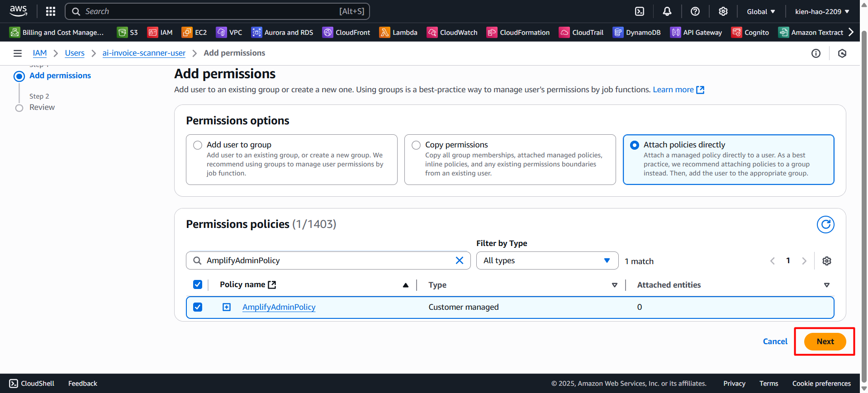Open the Filter by Type dropdown
This screenshot has width=868, height=393.
pyautogui.click(x=547, y=260)
